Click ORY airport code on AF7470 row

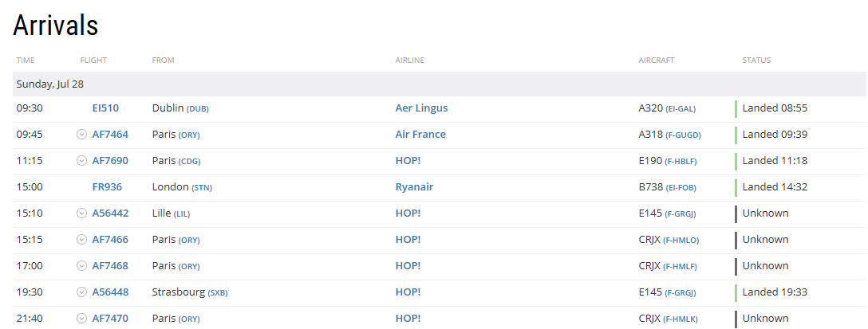[x=189, y=319]
